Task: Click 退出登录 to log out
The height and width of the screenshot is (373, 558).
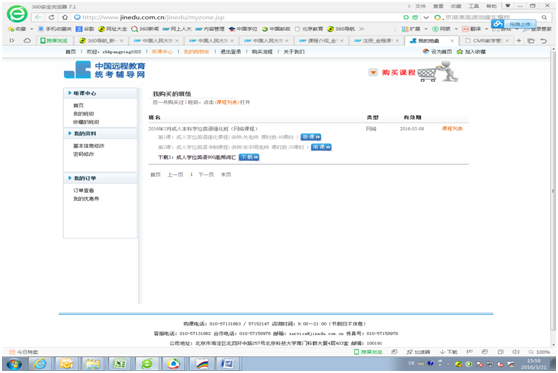Action: (x=231, y=52)
